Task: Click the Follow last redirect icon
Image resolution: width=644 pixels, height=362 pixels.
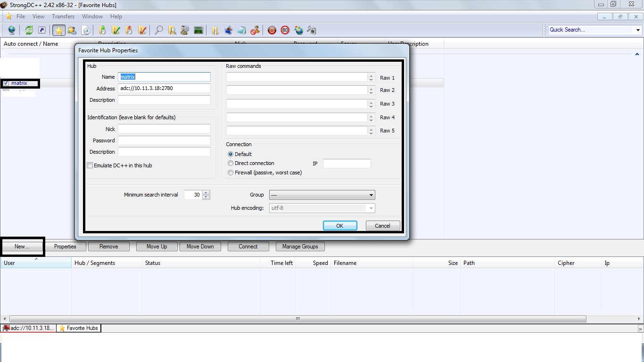Action: coord(41,30)
